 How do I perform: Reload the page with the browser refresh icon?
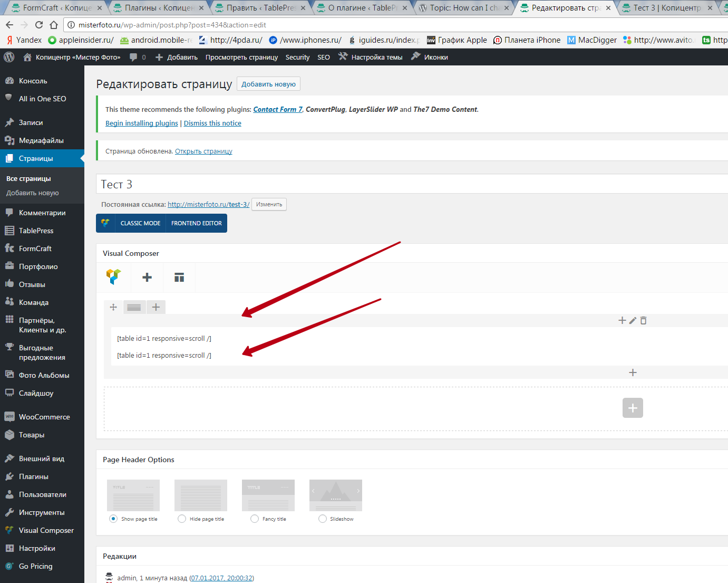click(39, 25)
